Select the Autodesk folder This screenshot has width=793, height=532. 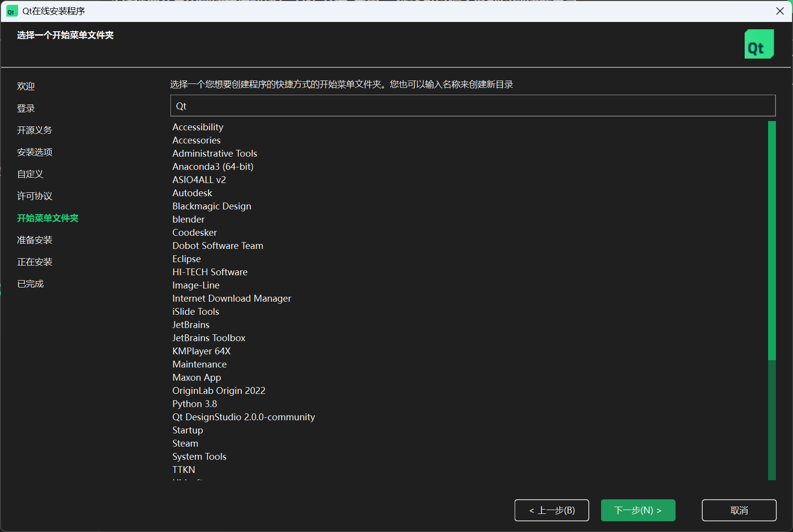[192, 193]
